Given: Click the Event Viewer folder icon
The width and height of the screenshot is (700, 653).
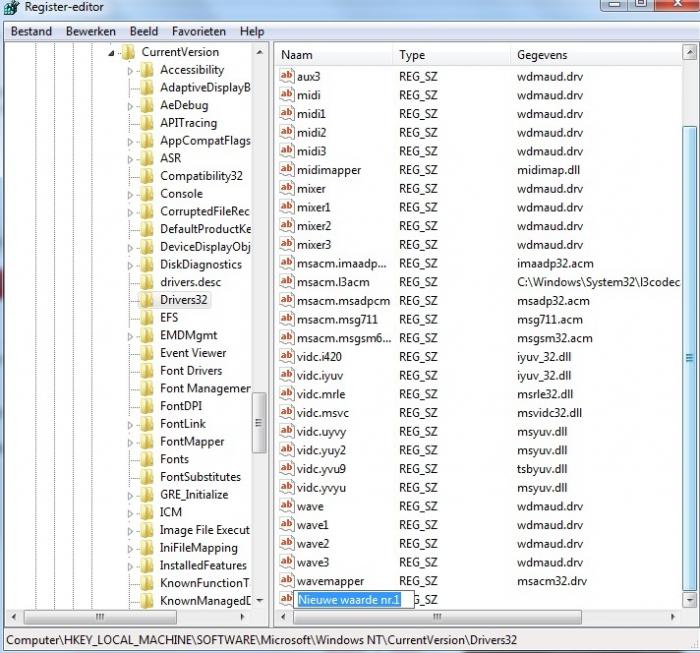Looking at the screenshot, I should pos(146,353).
